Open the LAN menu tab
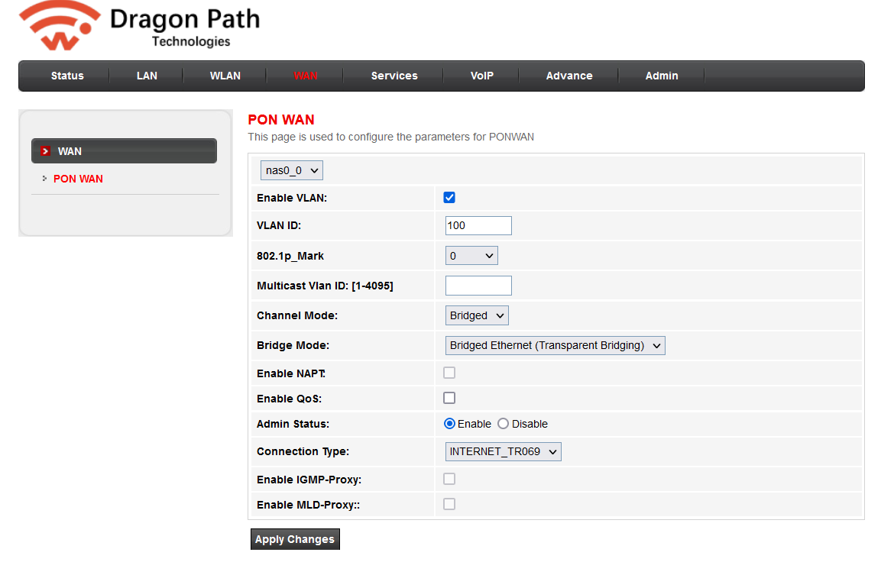894x588 pixels. pyautogui.click(x=147, y=76)
